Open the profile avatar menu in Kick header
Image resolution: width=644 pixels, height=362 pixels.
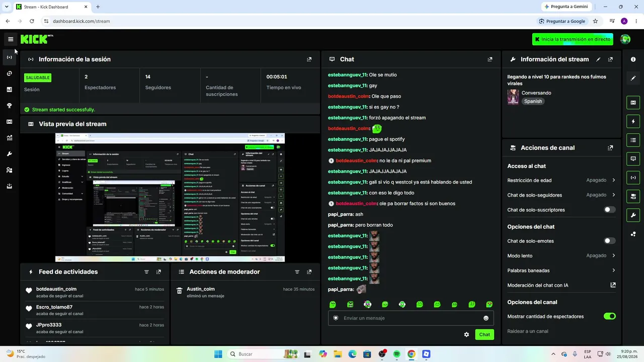coord(625,39)
